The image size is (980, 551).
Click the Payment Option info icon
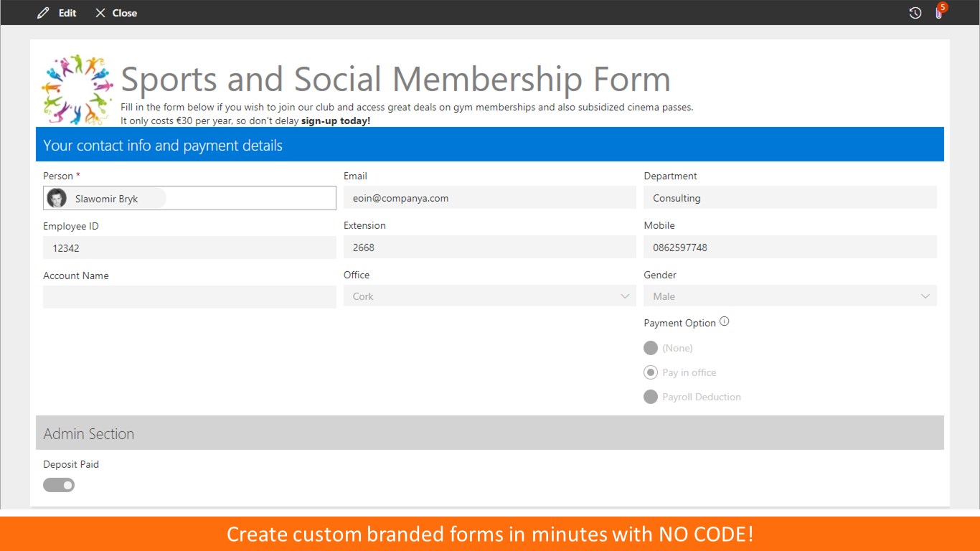click(724, 321)
